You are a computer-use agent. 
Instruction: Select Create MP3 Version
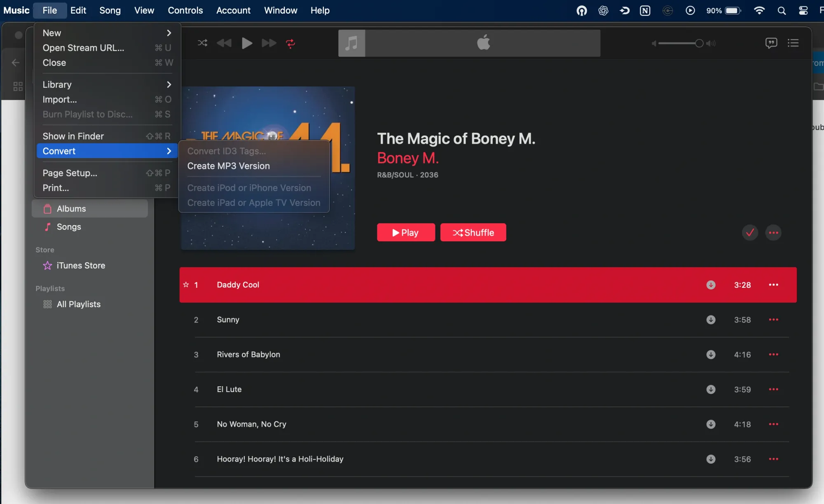coord(228,166)
